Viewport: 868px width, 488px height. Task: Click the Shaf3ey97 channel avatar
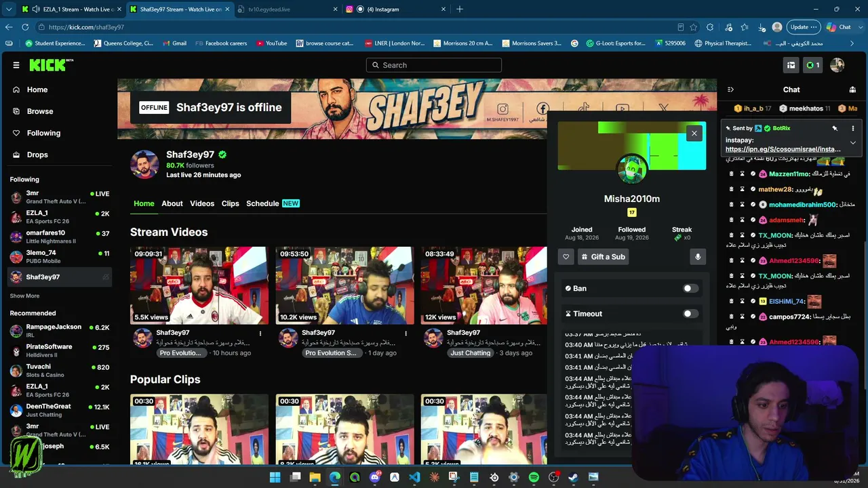pos(144,165)
